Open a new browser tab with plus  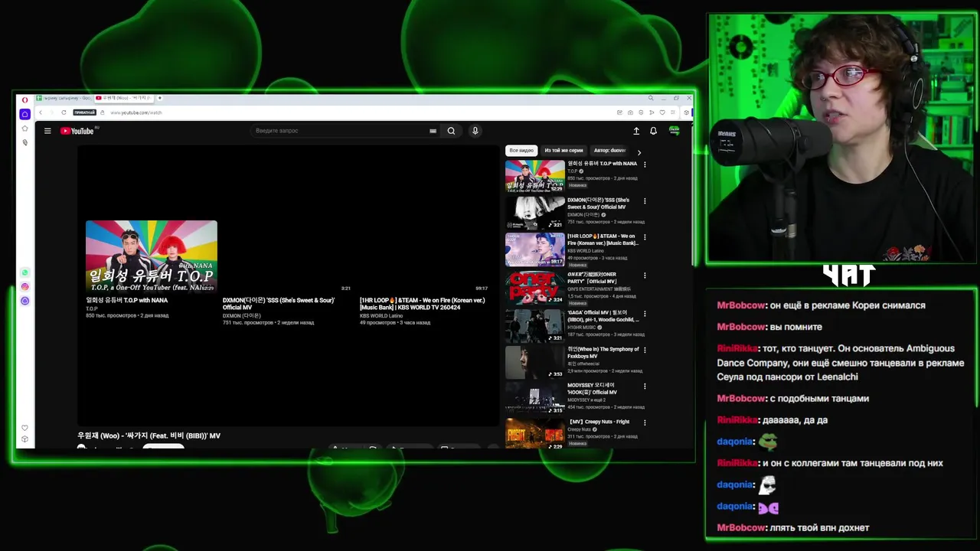pyautogui.click(x=160, y=98)
